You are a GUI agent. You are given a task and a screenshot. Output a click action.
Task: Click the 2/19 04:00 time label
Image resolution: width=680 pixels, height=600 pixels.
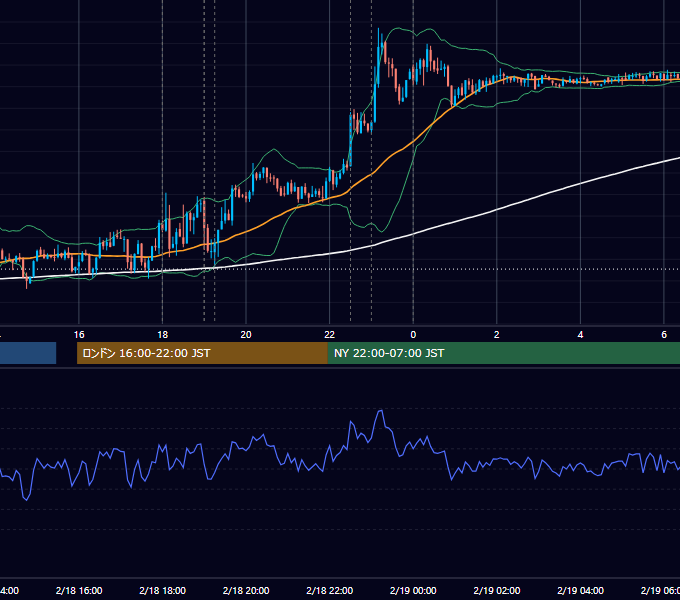pyautogui.click(x=580, y=590)
